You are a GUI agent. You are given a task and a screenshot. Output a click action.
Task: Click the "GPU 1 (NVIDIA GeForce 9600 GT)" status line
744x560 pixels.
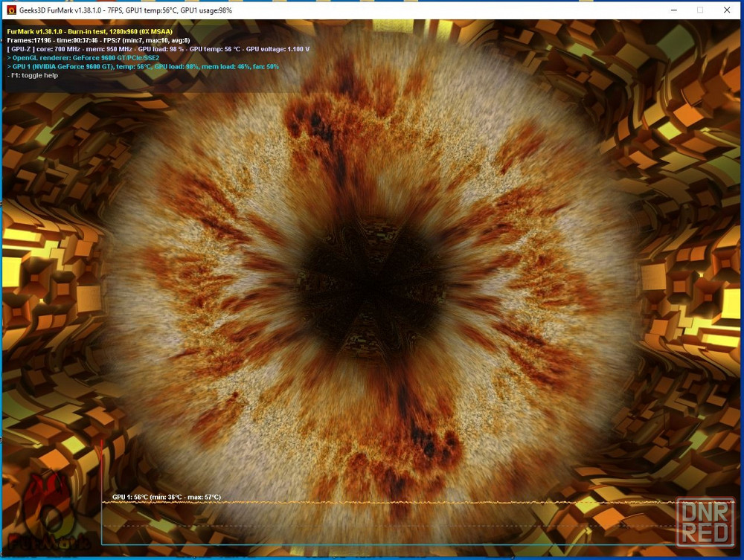tap(143, 67)
